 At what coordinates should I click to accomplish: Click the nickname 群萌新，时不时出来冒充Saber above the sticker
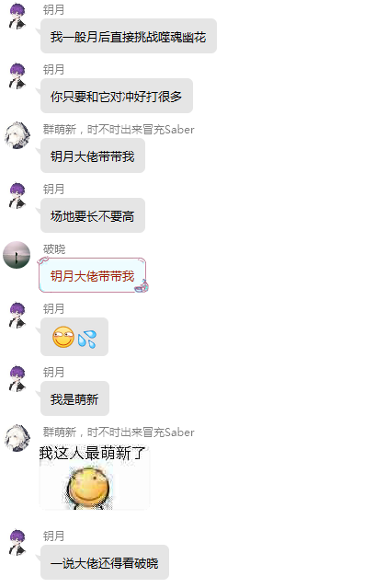(x=119, y=432)
